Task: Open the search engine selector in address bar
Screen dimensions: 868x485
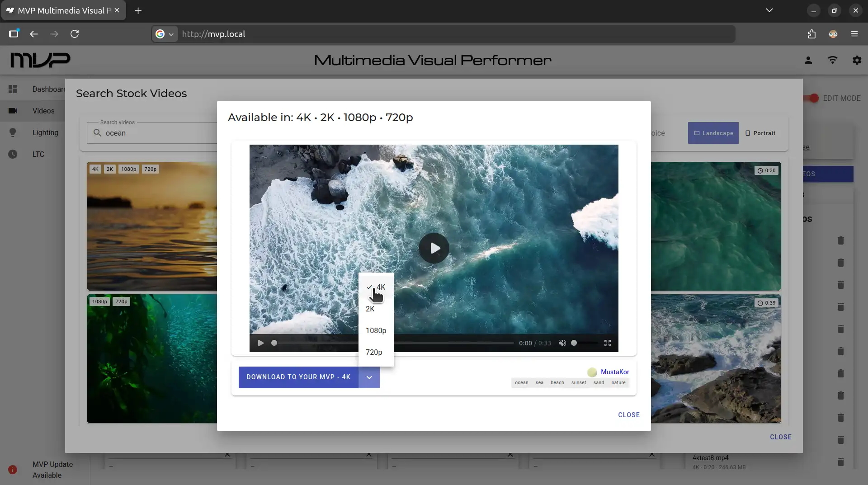Action: pyautogui.click(x=165, y=34)
